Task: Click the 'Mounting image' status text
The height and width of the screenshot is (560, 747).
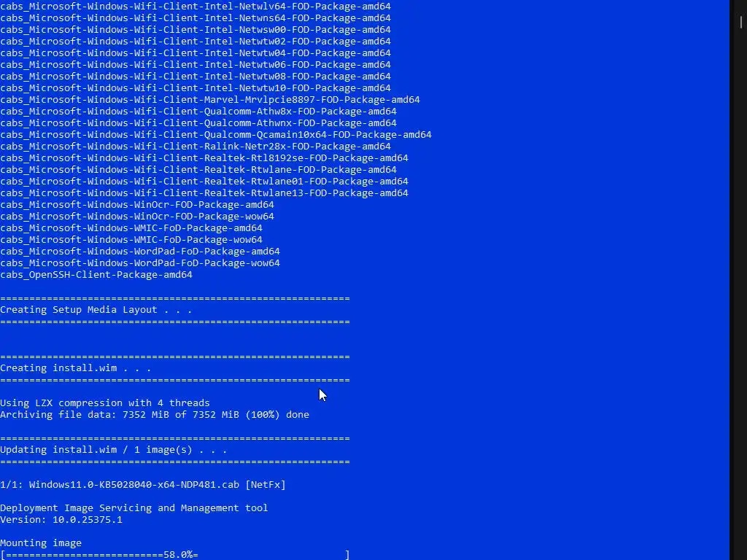Action: (x=41, y=542)
